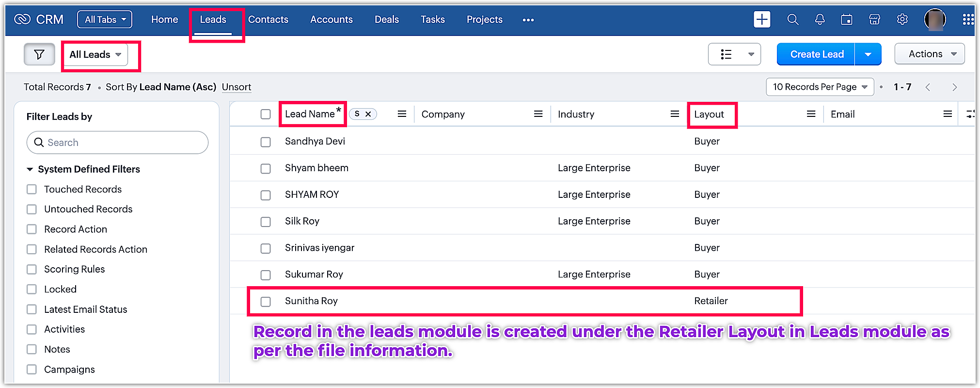Open the marketplace store icon
Screen dimensions: 980x388
(874, 19)
